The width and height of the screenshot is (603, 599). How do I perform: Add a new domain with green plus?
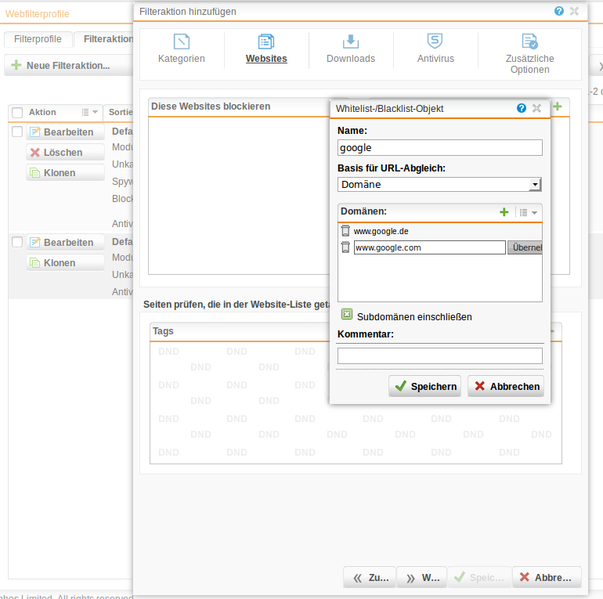click(504, 212)
